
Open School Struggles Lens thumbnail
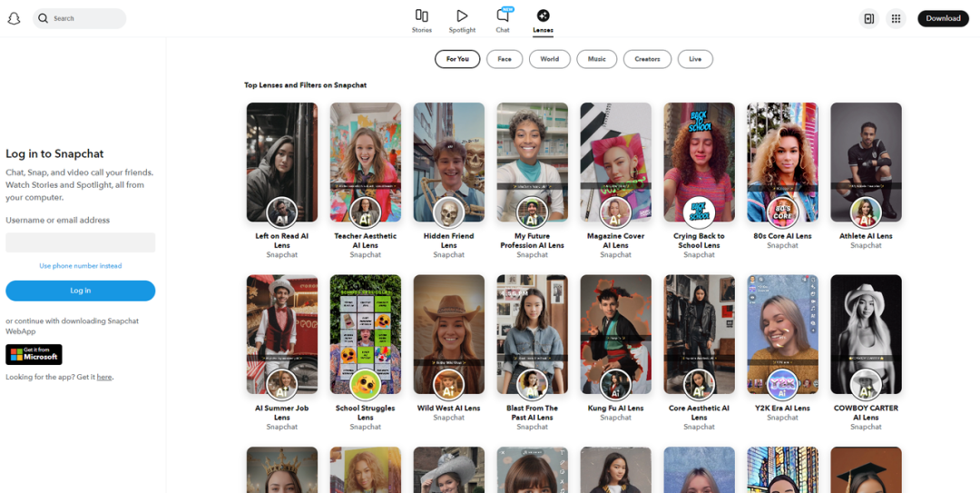(x=366, y=334)
